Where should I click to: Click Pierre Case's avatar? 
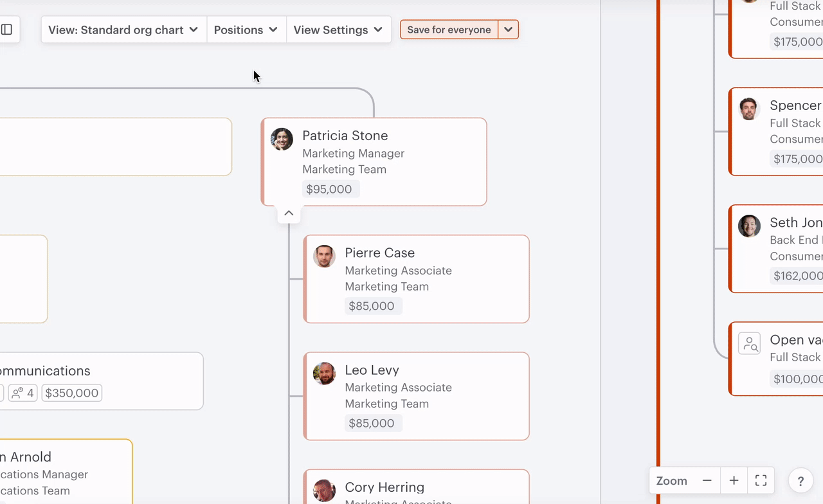coord(324,256)
